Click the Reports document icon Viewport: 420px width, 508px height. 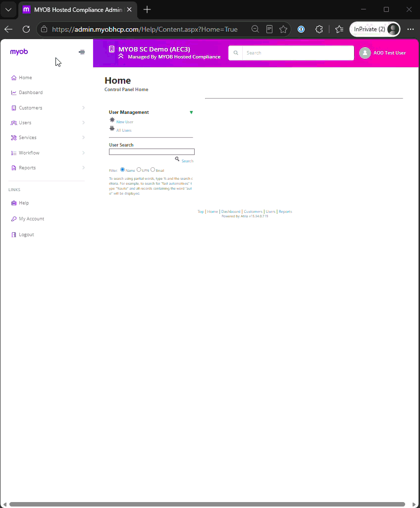(x=13, y=168)
